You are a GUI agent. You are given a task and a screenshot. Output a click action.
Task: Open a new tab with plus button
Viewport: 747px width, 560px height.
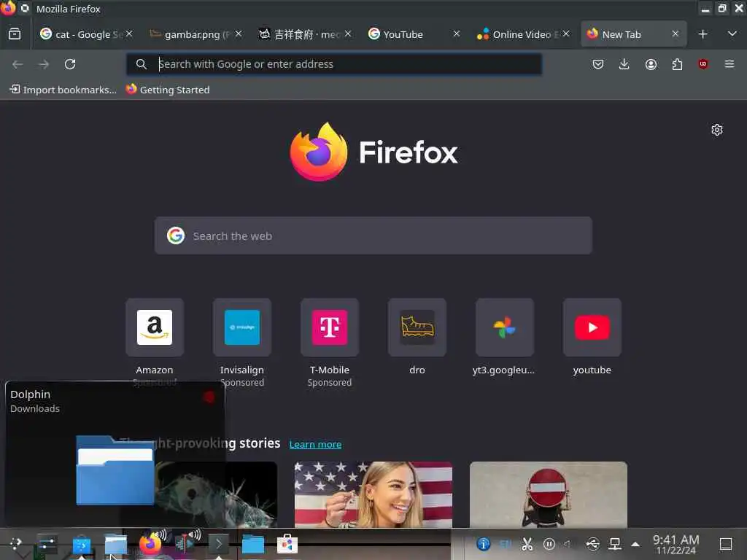tap(703, 34)
